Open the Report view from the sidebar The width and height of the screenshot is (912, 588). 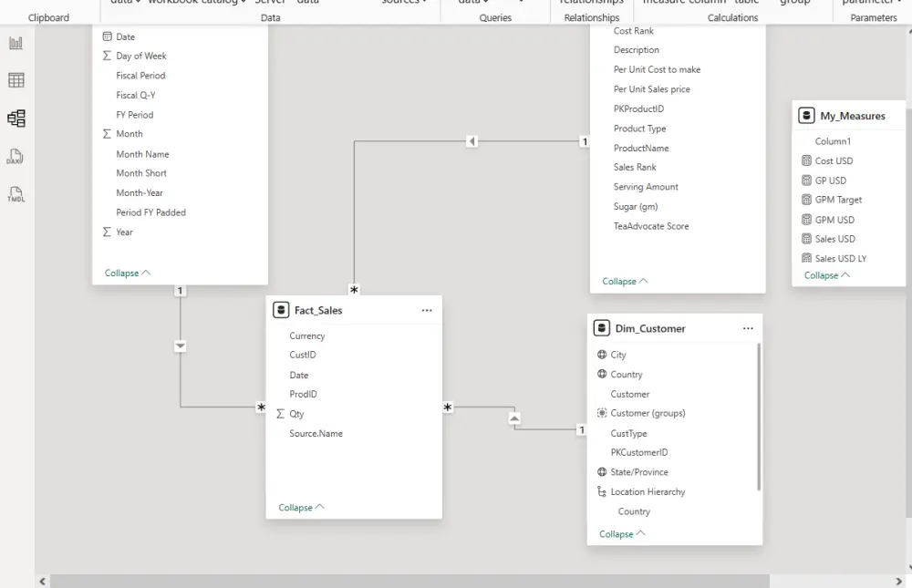16,43
